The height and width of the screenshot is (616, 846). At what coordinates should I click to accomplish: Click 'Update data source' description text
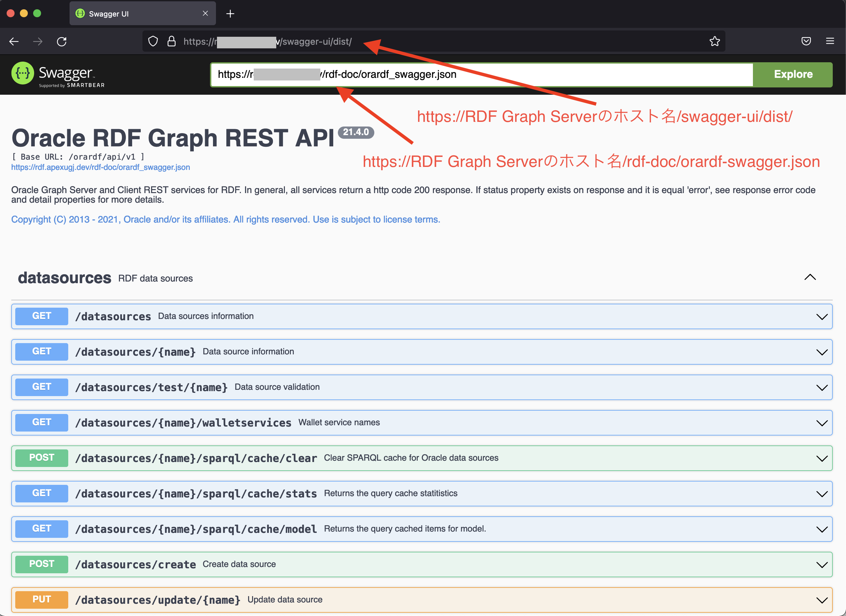[285, 599]
